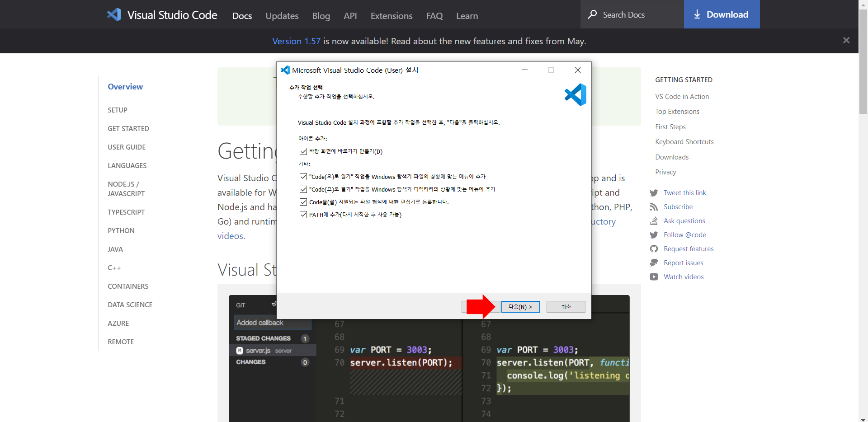The width and height of the screenshot is (868, 422).
Task: Open Downloads link in right sidebar
Action: click(672, 157)
